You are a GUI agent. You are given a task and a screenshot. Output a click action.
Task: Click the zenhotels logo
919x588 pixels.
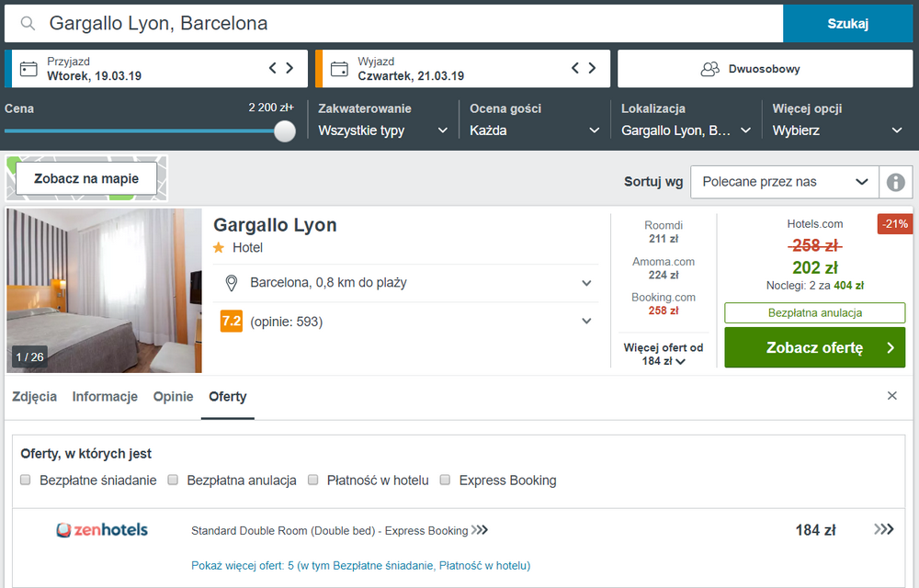(x=102, y=530)
